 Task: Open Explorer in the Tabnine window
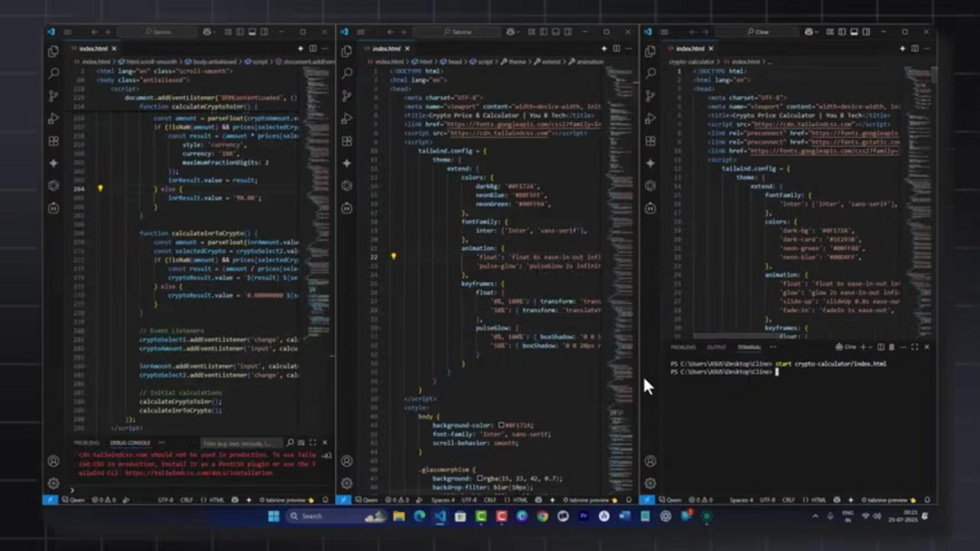click(347, 52)
